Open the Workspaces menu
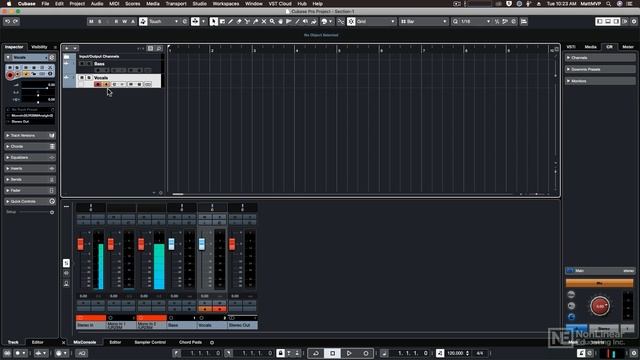 tap(226, 4)
